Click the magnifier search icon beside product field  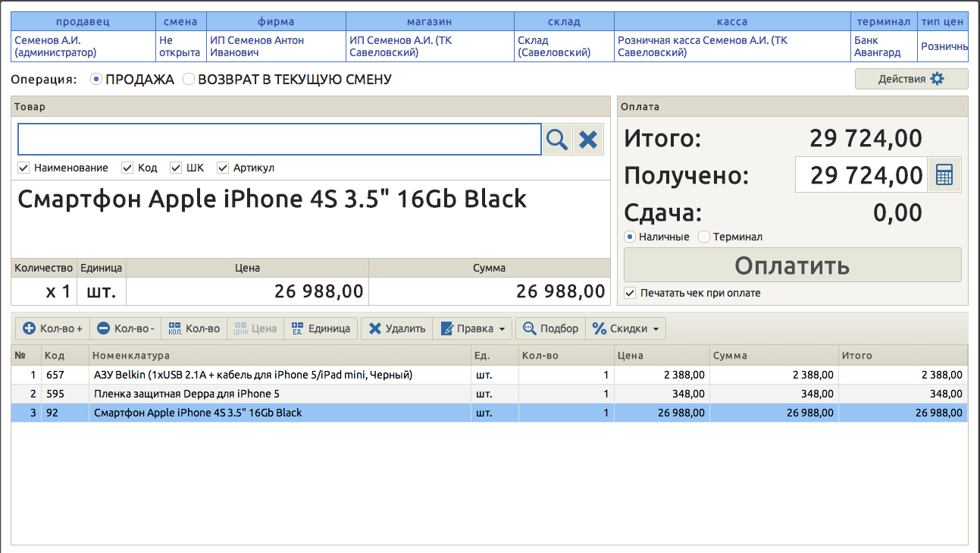(x=557, y=140)
